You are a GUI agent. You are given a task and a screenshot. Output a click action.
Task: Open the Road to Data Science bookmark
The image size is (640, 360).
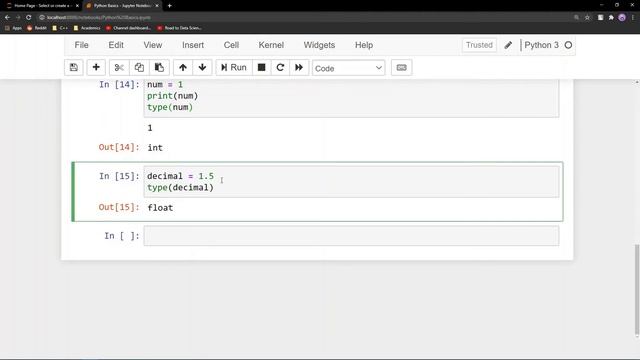point(179,28)
